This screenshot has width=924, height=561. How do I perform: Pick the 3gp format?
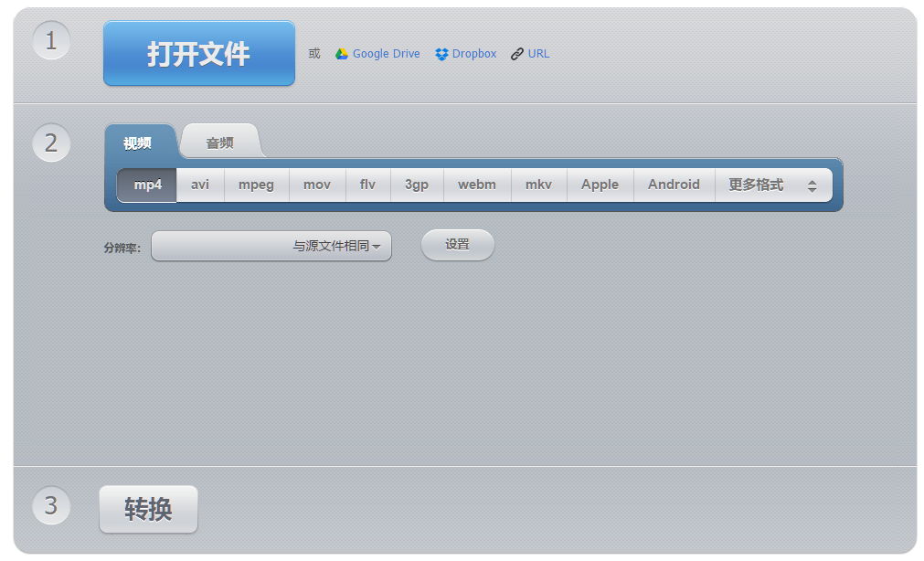(x=417, y=185)
